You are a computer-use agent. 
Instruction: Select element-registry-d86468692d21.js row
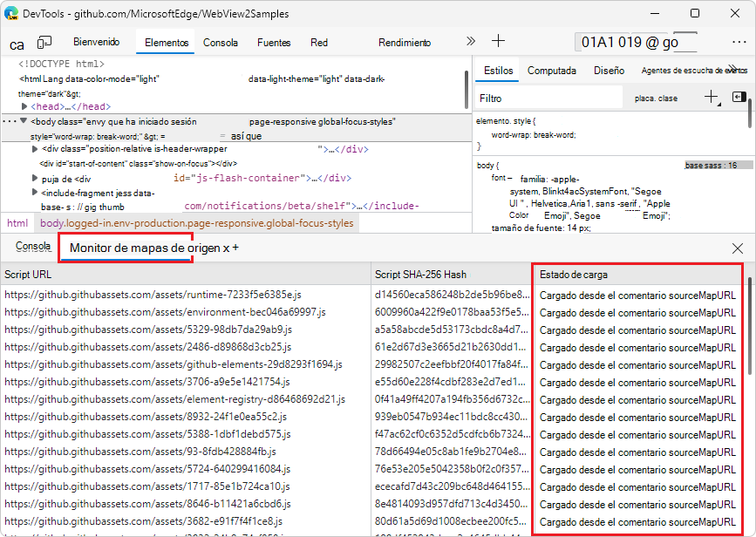click(174, 399)
